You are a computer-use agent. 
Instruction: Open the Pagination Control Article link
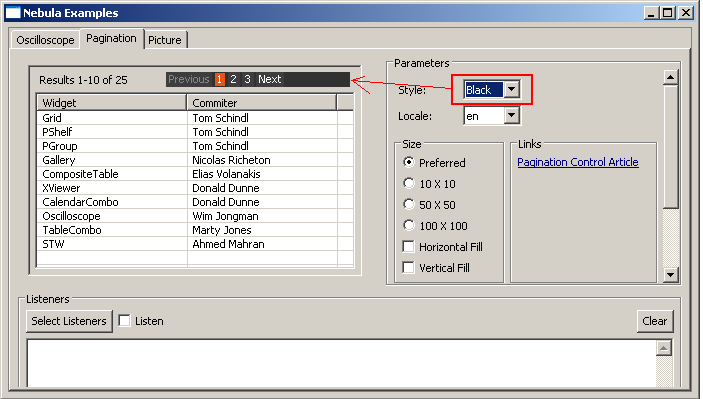pos(578,162)
